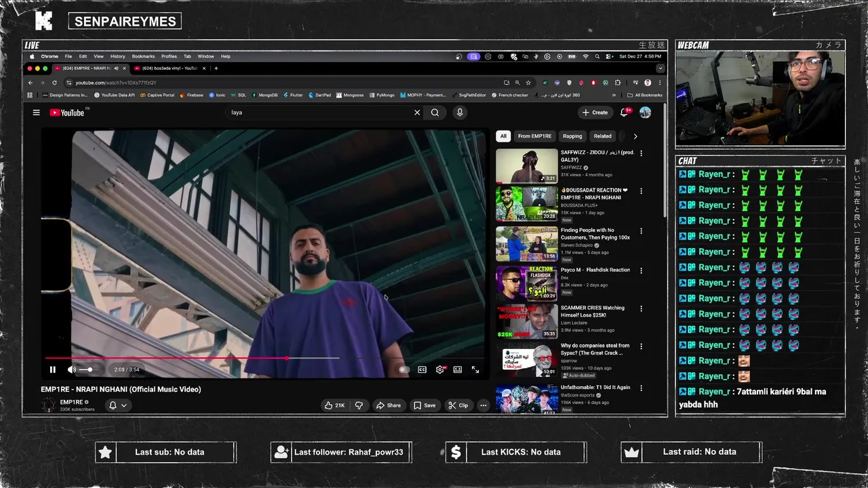
Task: Click the Save button
Action: tap(425, 405)
